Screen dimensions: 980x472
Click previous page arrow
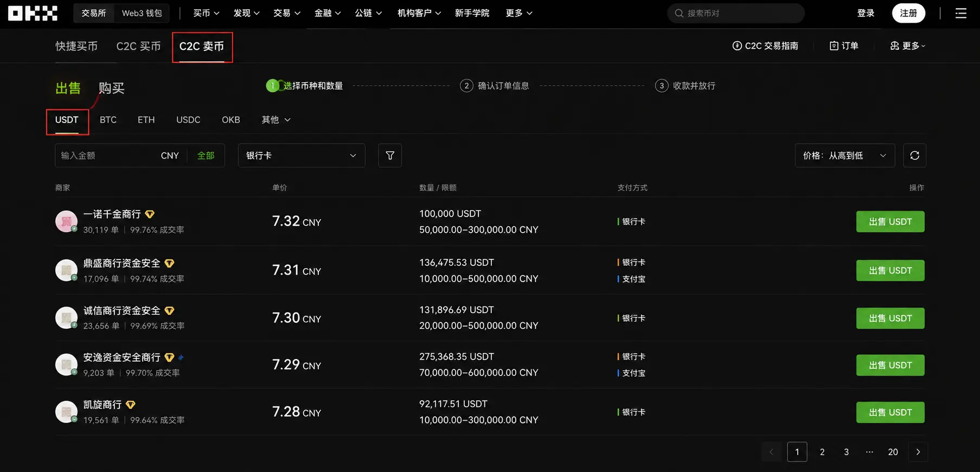point(771,452)
